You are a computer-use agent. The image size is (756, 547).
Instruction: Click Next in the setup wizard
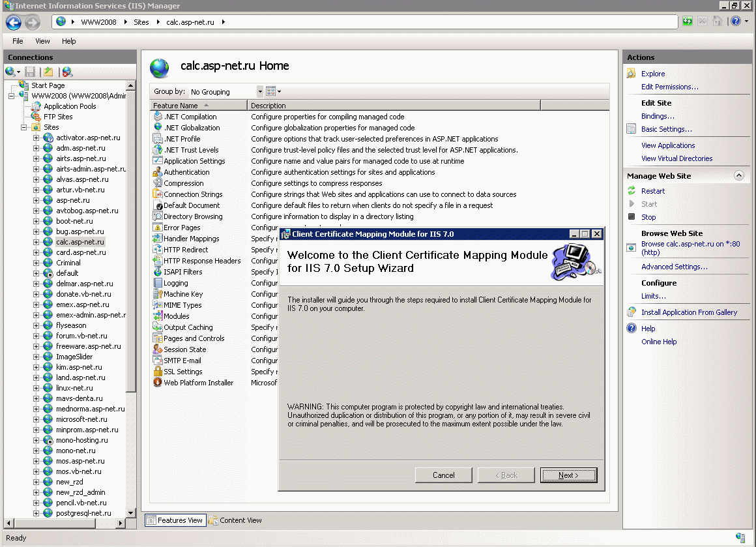(568, 475)
